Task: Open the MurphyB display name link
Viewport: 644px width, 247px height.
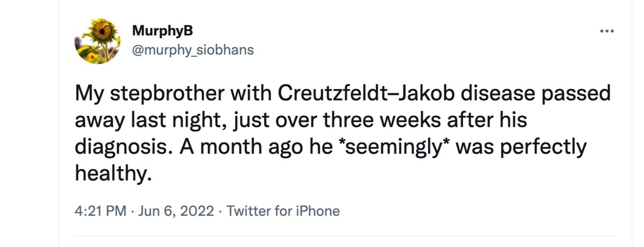Action: pos(155,32)
